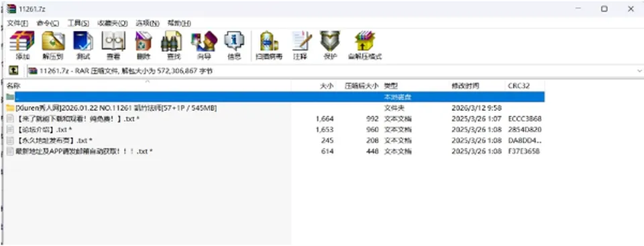Run the 测试 (Test) archive tool
Image resolution: width=644 pixels, height=246 pixels.
coord(83,45)
